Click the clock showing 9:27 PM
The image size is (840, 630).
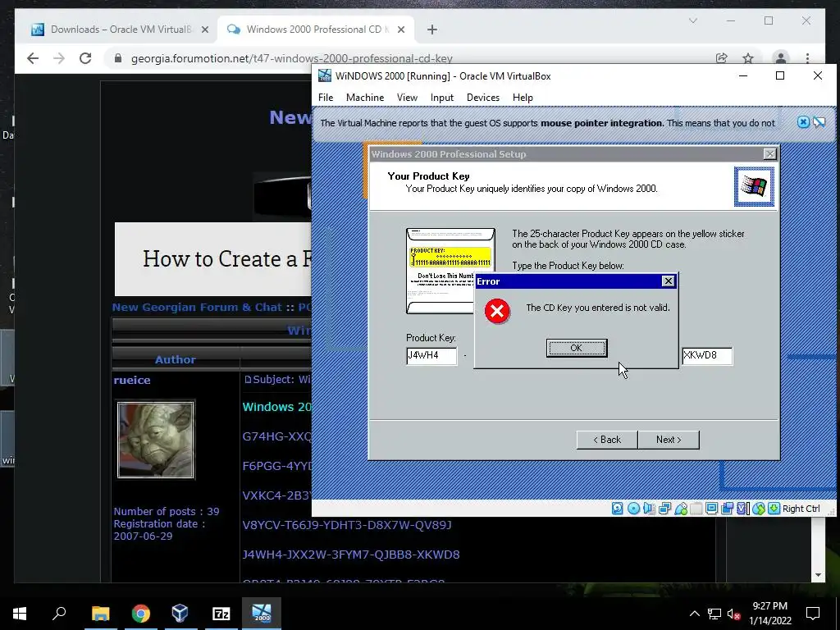[769, 606]
